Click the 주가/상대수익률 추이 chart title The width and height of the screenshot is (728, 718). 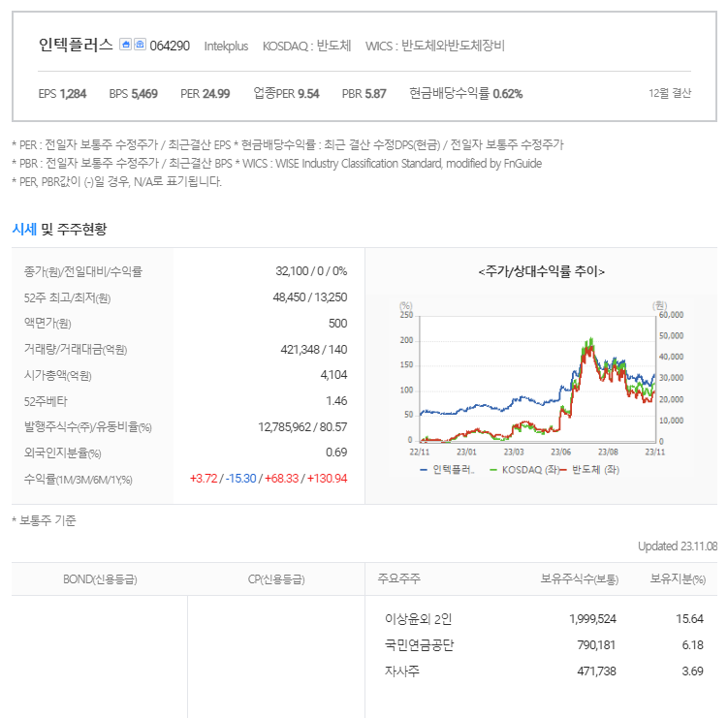click(x=541, y=271)
